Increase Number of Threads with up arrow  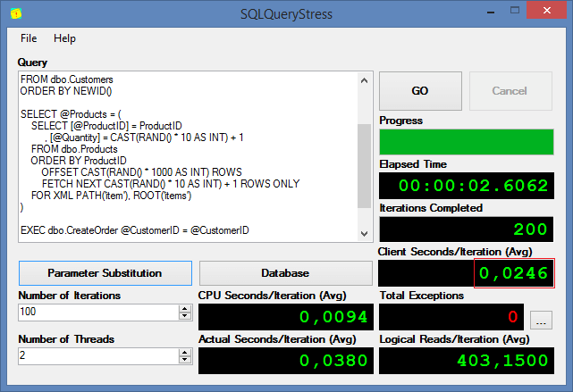coord(185,353)
